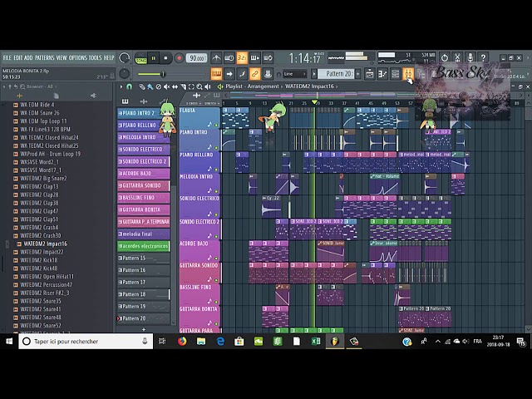
Task: Select the playlist select tool
Action: (x=191, y=86)
